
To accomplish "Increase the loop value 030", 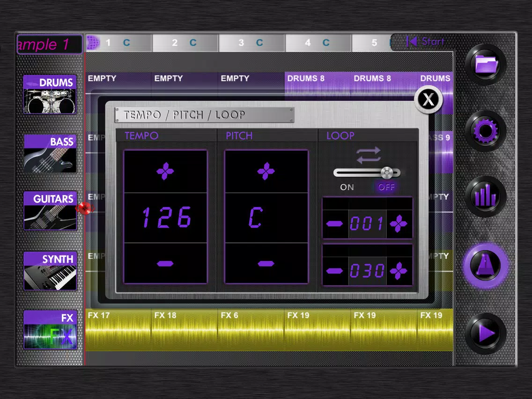I will (399, 270).
